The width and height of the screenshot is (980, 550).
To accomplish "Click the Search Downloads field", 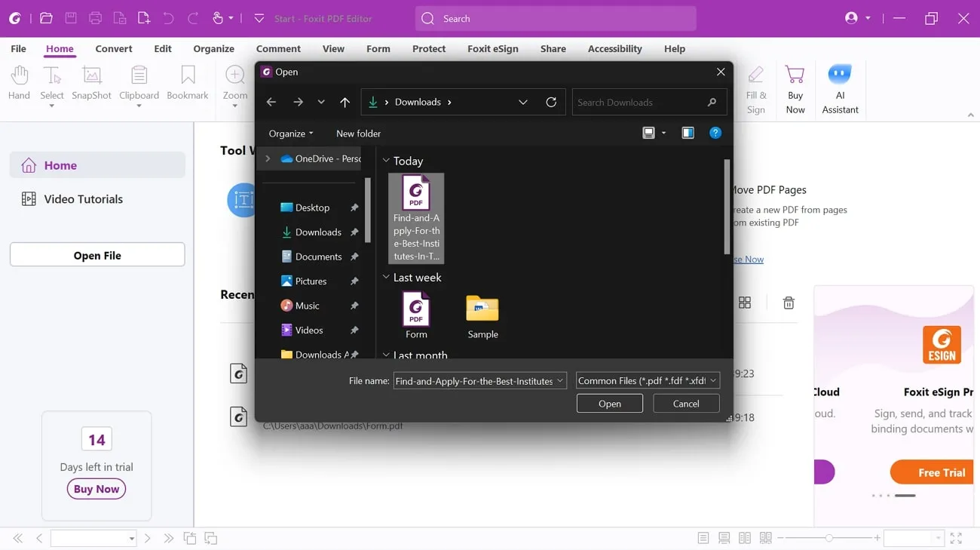I will [x=649, y=102].
